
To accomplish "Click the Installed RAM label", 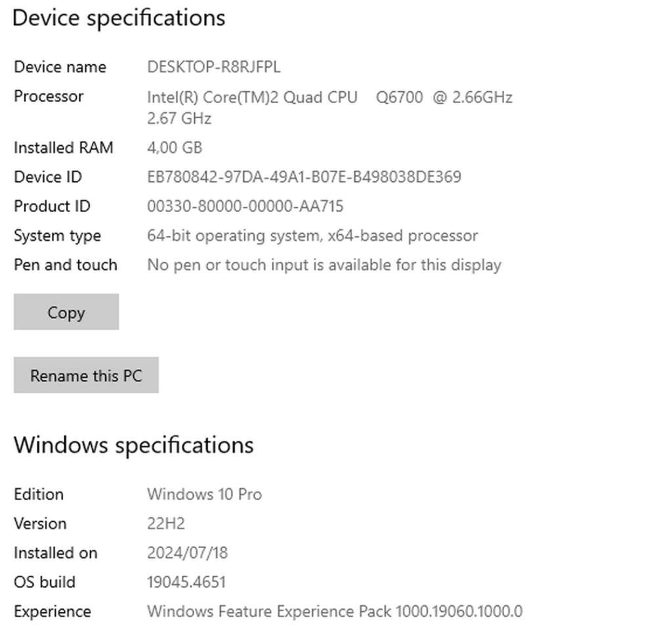I will (x=63, y=147).
